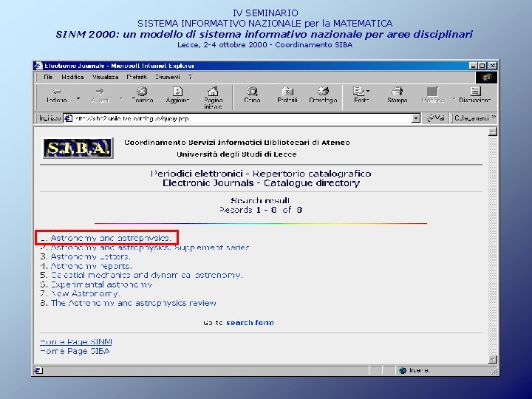Open Astronomy reports link
Viewport: 532px width, 399px height.
click(92, 266)
